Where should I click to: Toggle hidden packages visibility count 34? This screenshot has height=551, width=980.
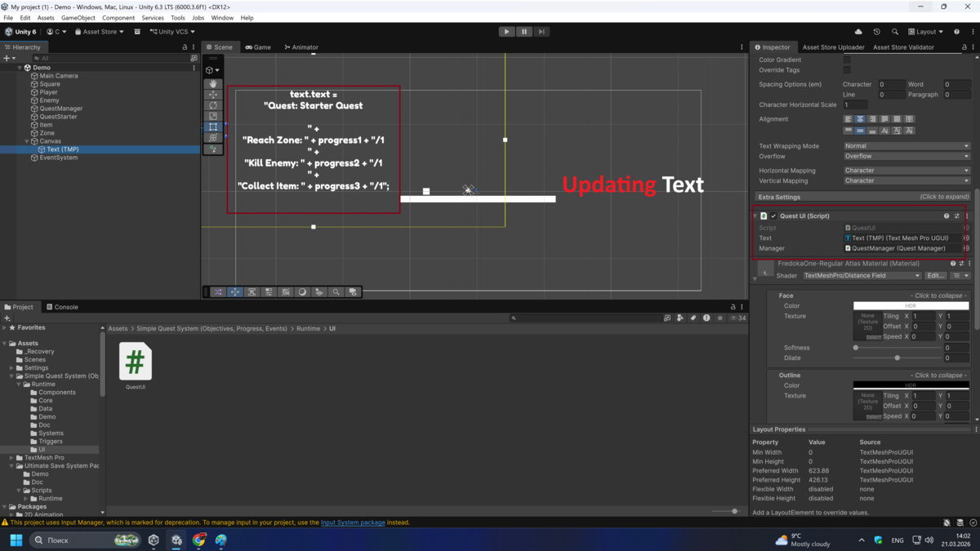tap(737, 318)
